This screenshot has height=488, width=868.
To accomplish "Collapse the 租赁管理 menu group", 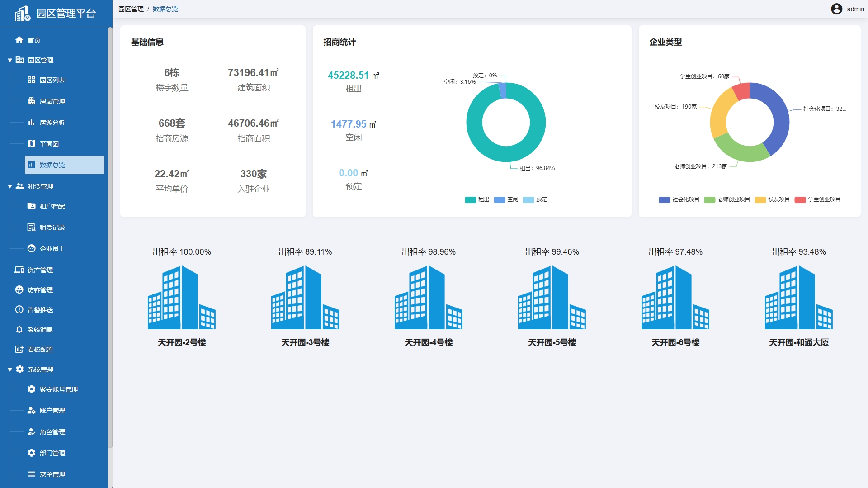I will (x=10, y=186).
